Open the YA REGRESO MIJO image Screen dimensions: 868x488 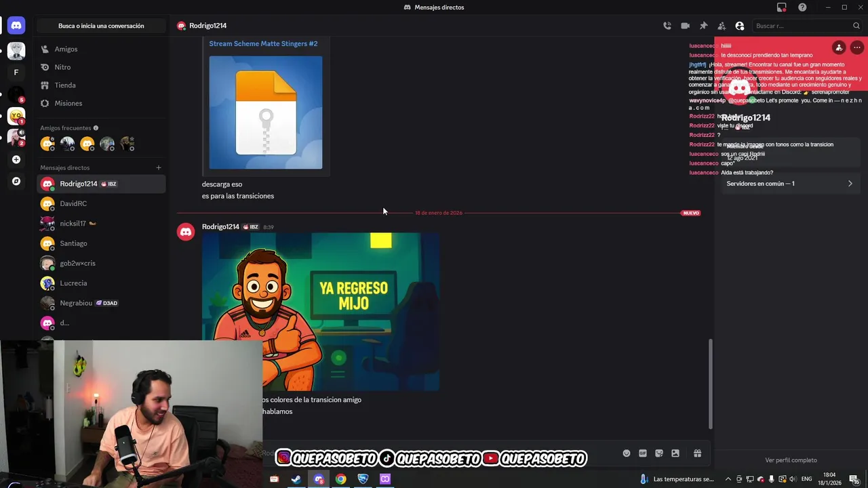pyautogui.click(x=321, y=312)
